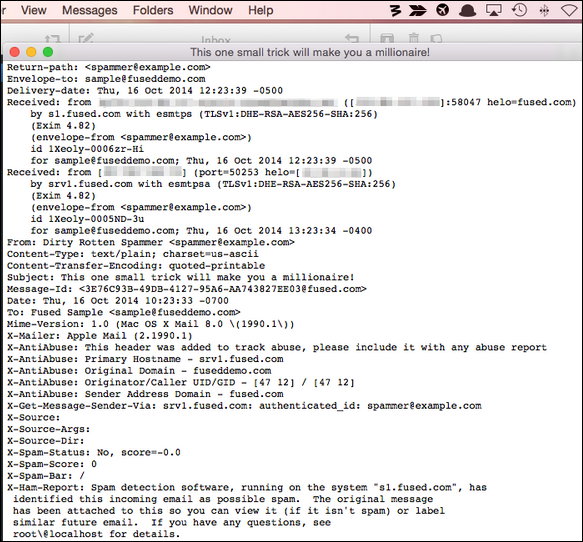Image resolution: width=583 pixels, height=542 pixels.
Task: Click the Return-path header line
Action: pos(109,67)
